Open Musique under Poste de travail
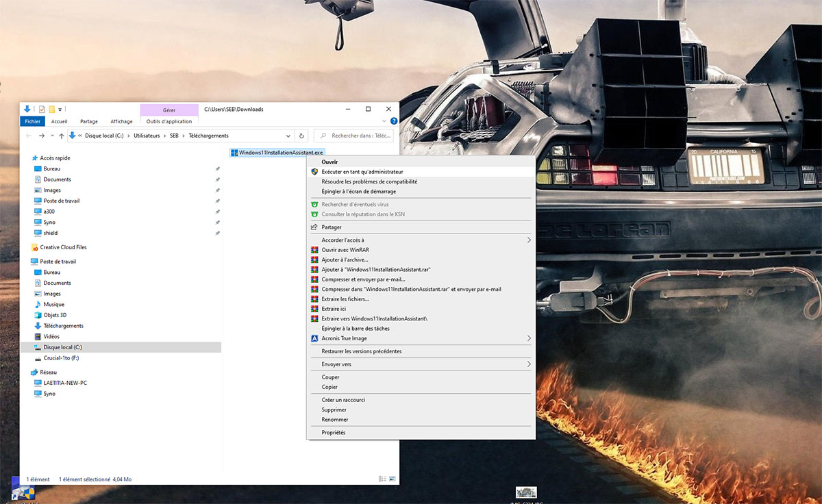 [53, 304]
